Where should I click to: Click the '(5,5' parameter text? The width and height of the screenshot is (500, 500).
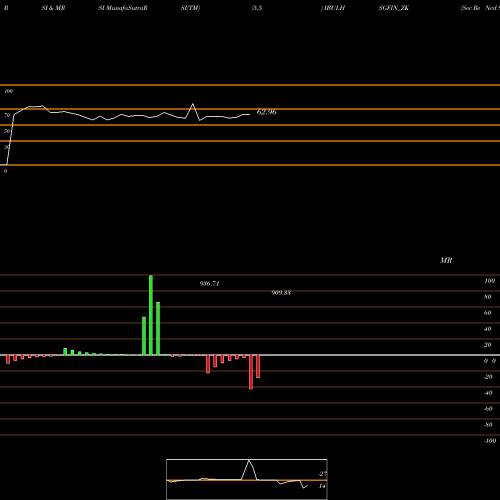(x=257, y=8)
